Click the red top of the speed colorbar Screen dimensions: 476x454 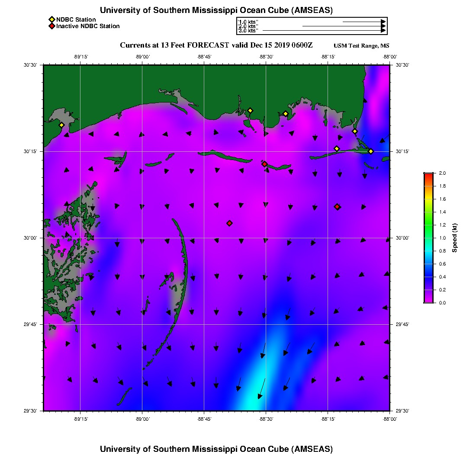click(x=428, y=175)
